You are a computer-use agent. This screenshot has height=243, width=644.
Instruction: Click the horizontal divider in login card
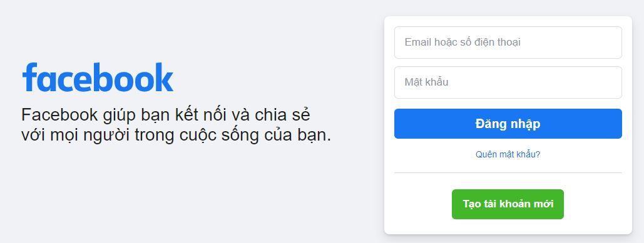pos(508,172)
